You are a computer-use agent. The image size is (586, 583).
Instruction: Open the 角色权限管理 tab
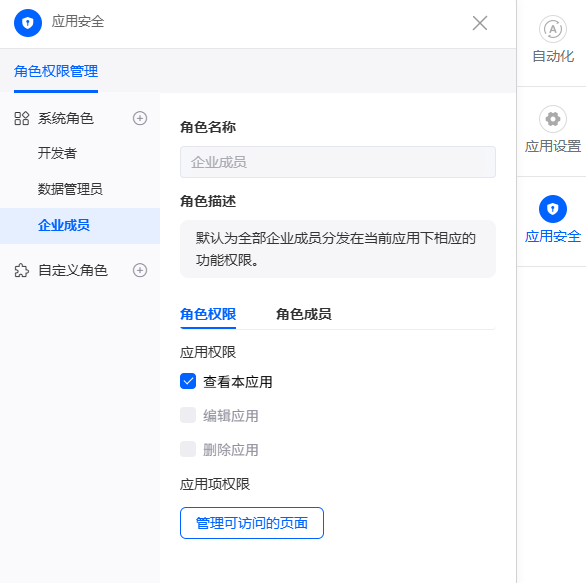[x=56, y=71]
